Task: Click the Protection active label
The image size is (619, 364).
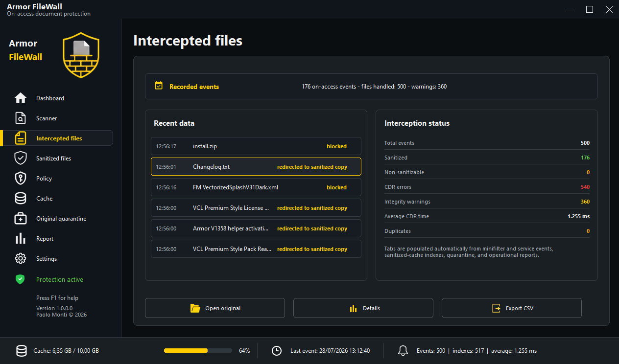Action: click(x=60, y=280)
